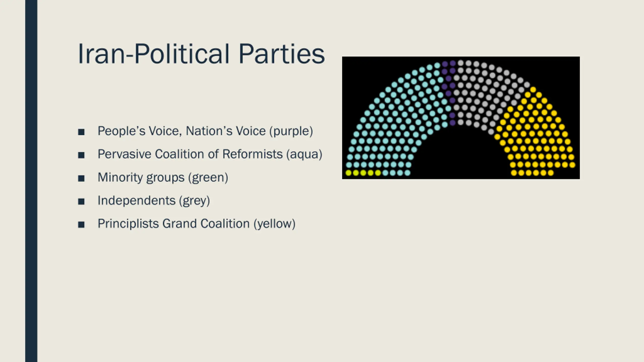Click the square bullet before Independents
The width and height of the screenshot is (644, 362).
[81, 202]
